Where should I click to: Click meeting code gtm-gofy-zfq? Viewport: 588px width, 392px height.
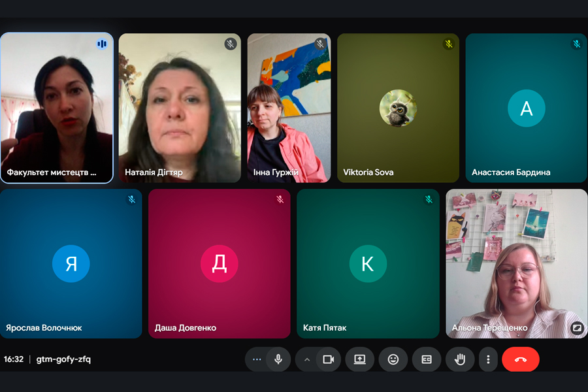63,359
